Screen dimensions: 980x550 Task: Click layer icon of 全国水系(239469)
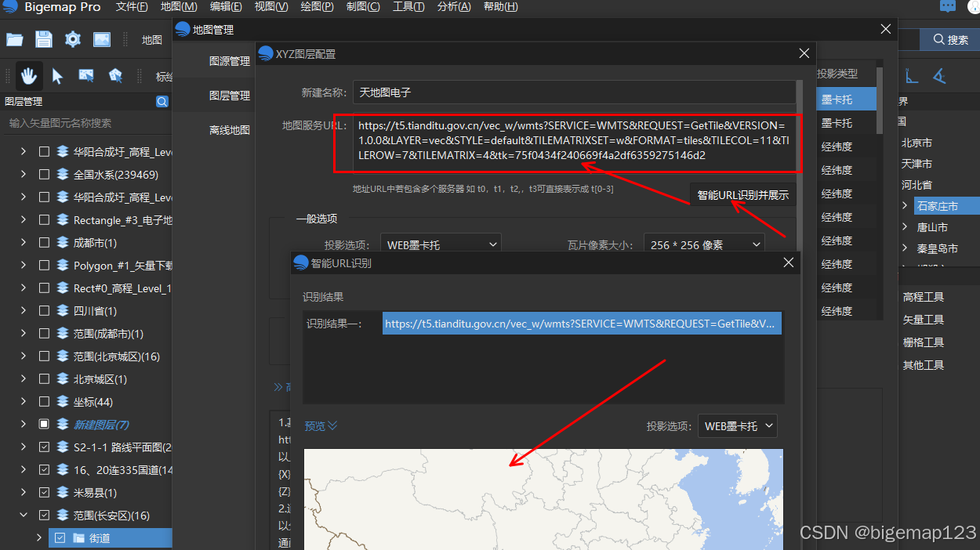pos(63,175)
